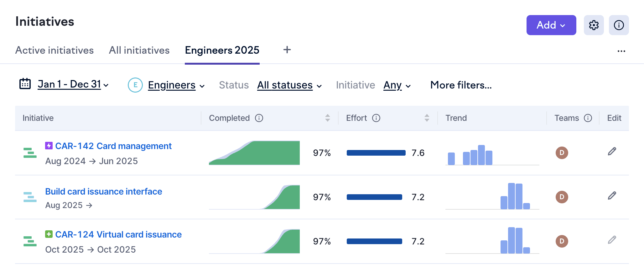
Task: Click the info icon beside settings
Action: [x=619, y=25]
